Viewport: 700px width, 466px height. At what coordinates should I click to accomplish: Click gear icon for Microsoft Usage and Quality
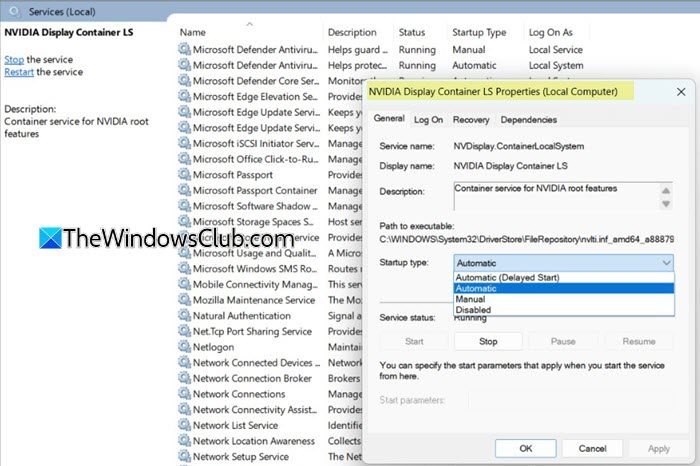[184, 253]
